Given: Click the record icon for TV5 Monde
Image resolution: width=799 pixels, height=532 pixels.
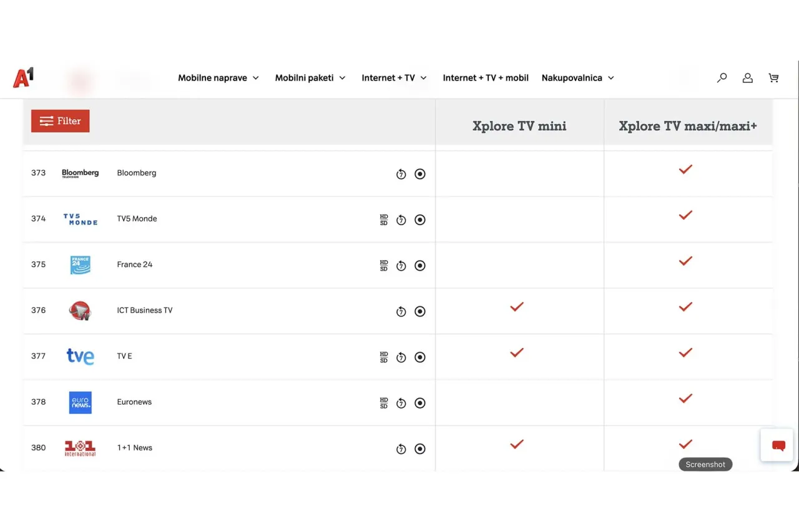Looking at the screenshot, I should [x=420, y=220].
